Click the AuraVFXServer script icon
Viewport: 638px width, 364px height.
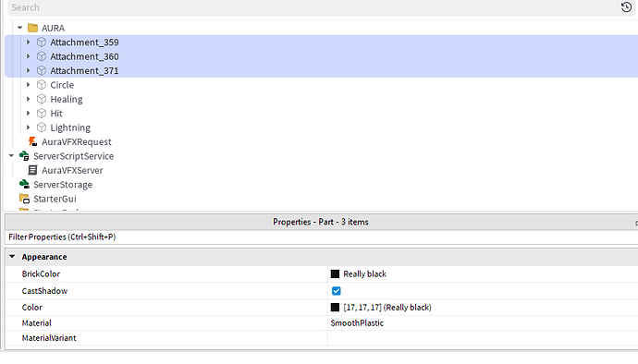[32, 170]
